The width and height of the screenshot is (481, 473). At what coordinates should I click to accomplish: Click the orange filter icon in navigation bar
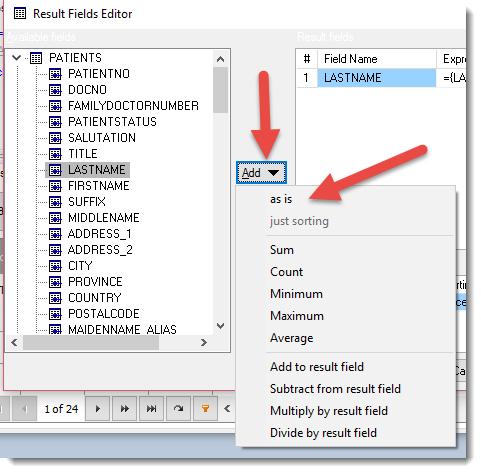pos(205,408)
